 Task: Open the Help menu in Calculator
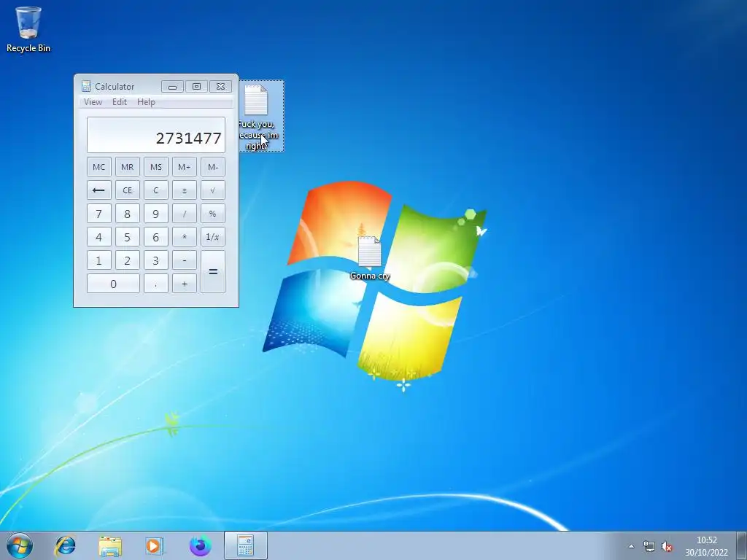[146, 102]
